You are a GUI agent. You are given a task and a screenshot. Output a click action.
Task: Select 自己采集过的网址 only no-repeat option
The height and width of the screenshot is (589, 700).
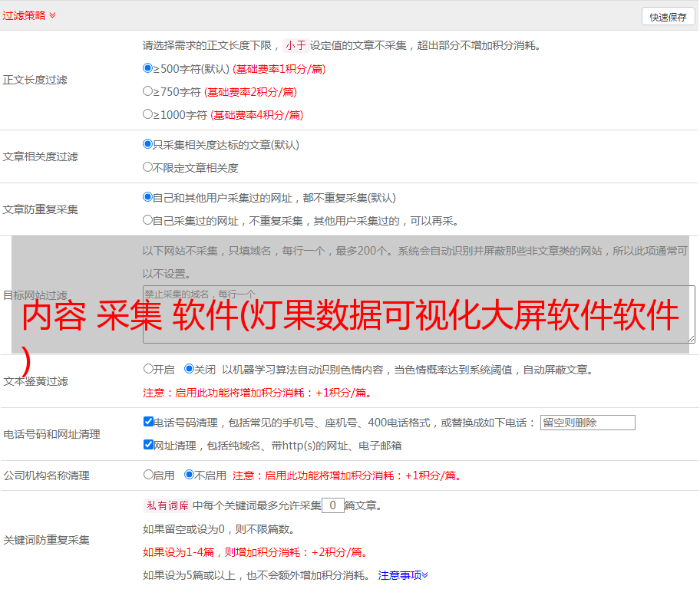148,220
